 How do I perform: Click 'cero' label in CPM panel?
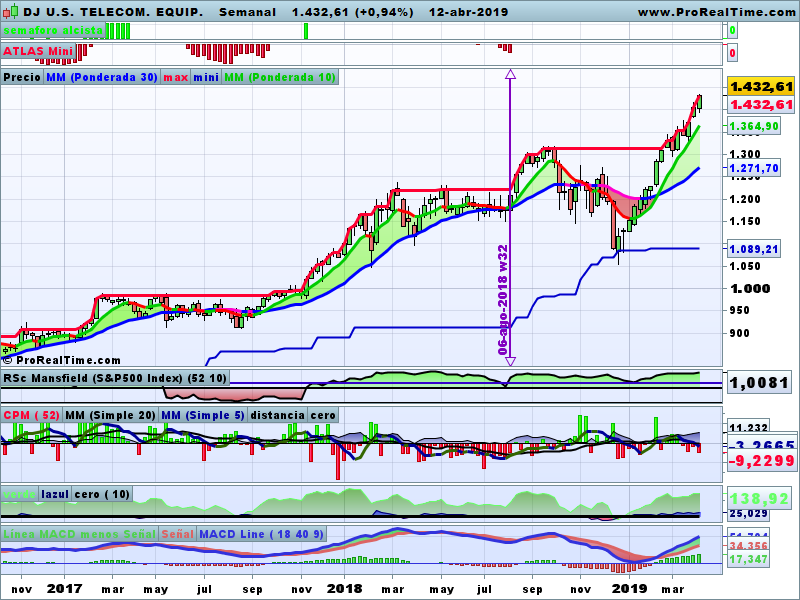(323, 415)
